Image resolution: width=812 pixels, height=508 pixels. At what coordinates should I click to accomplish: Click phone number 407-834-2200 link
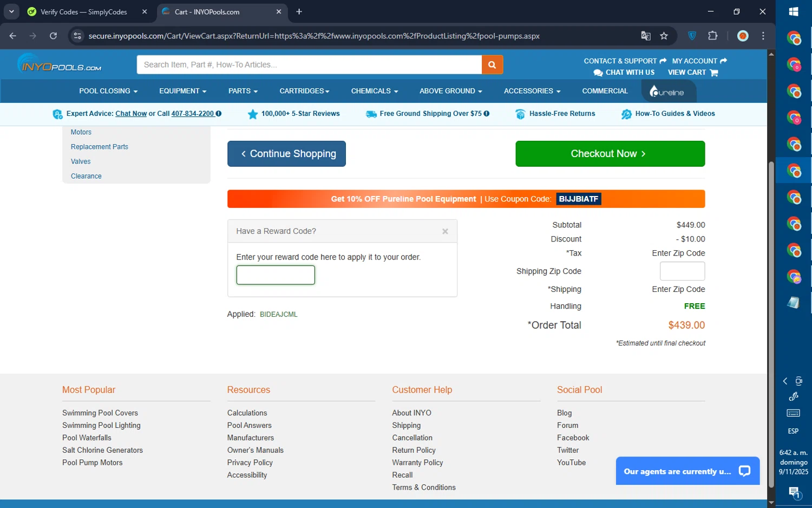[x=193, y=114]
